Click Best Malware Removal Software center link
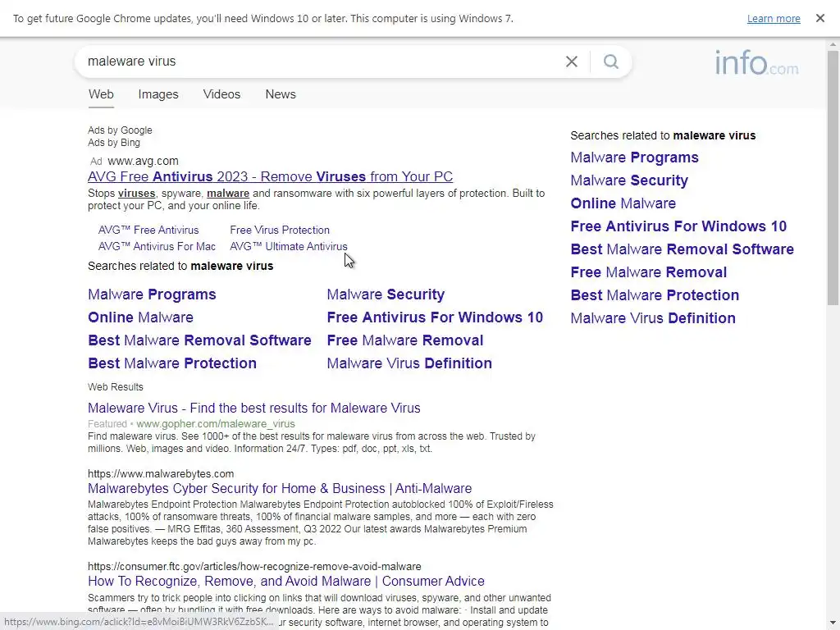The width and height of the screenshot is (840, 630). coord(199,340)
